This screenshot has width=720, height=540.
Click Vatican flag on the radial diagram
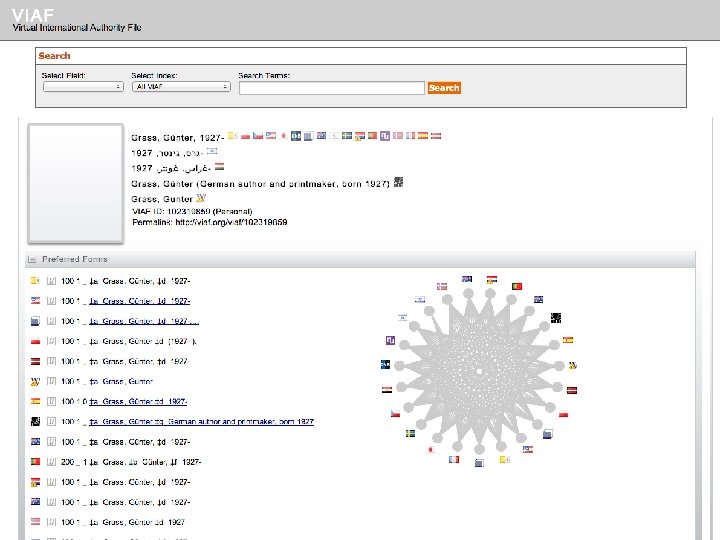pyautogui.click(x=505, y=459)
